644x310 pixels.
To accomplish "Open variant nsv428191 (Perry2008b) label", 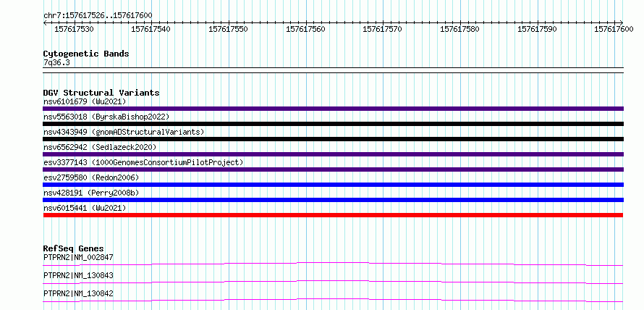I will pyautogui.click(x=92, y=193).
